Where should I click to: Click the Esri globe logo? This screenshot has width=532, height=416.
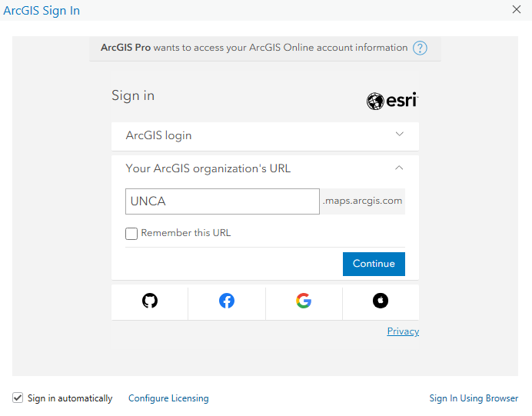point(375,101)
